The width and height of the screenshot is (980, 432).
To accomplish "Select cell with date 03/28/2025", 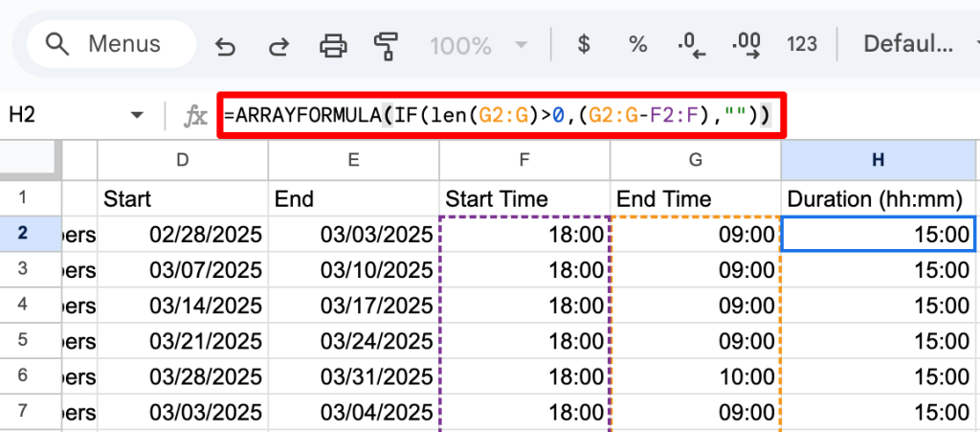I will tap(183, 377).
